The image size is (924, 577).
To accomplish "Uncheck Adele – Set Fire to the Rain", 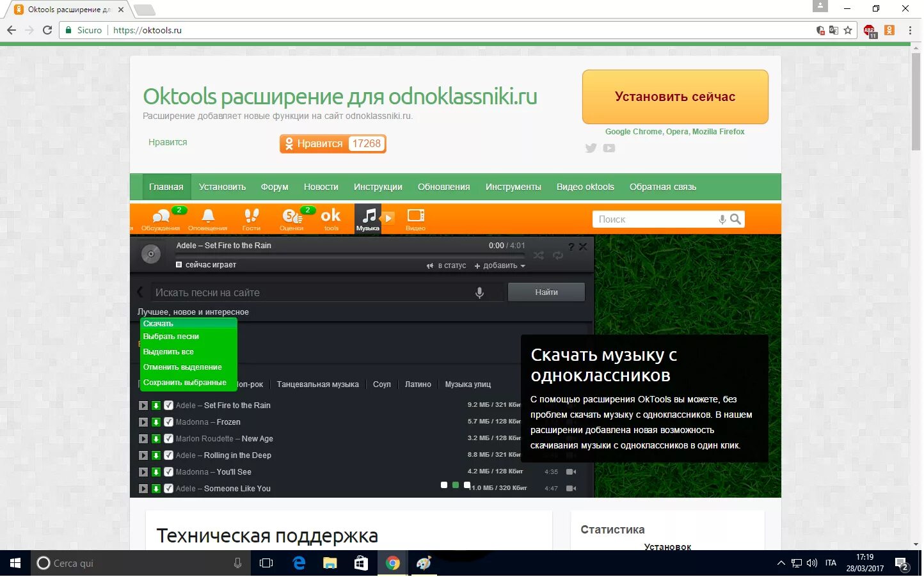I will 169,406.
